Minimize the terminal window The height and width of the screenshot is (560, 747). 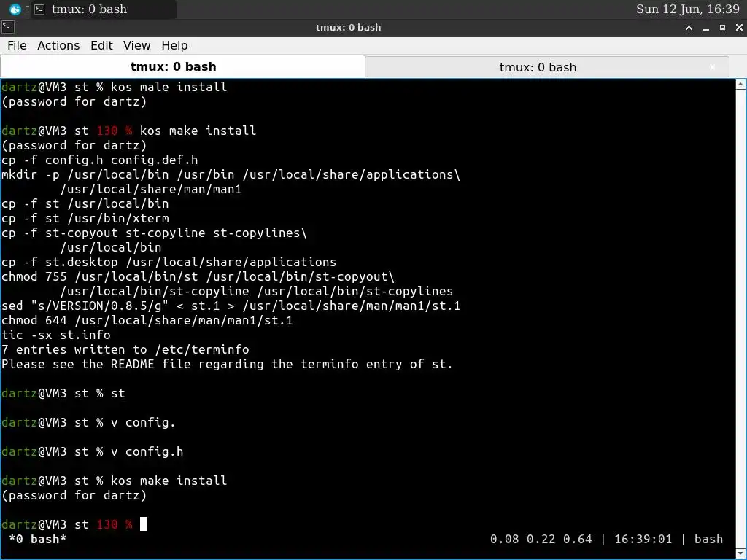click(705, 28)
